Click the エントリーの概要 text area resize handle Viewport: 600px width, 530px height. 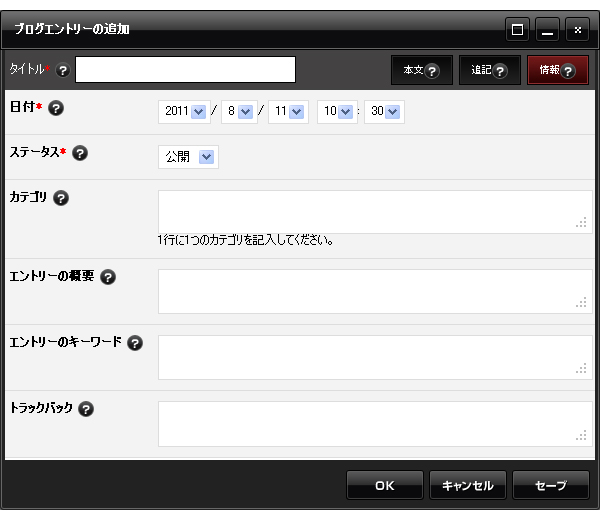click(x=582, y=303)
